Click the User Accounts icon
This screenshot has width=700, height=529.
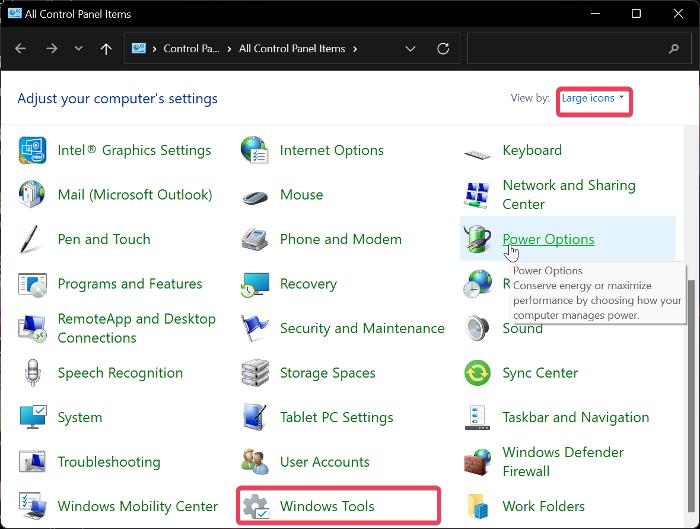[254, 462]
